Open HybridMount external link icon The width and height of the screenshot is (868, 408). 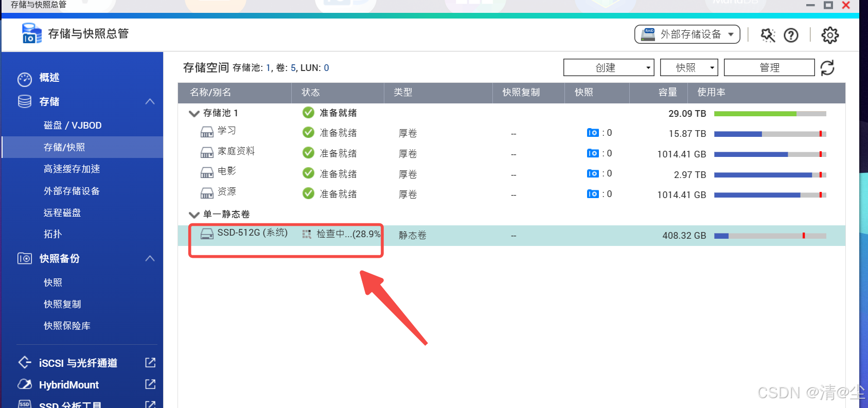150,384
